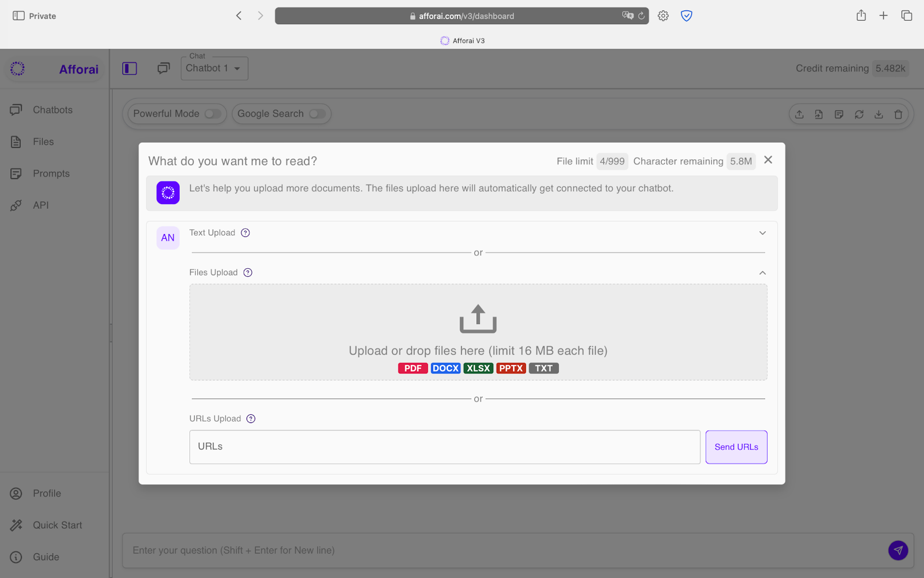
Task: Close the upload dialog
Action: tap(768, 160)
